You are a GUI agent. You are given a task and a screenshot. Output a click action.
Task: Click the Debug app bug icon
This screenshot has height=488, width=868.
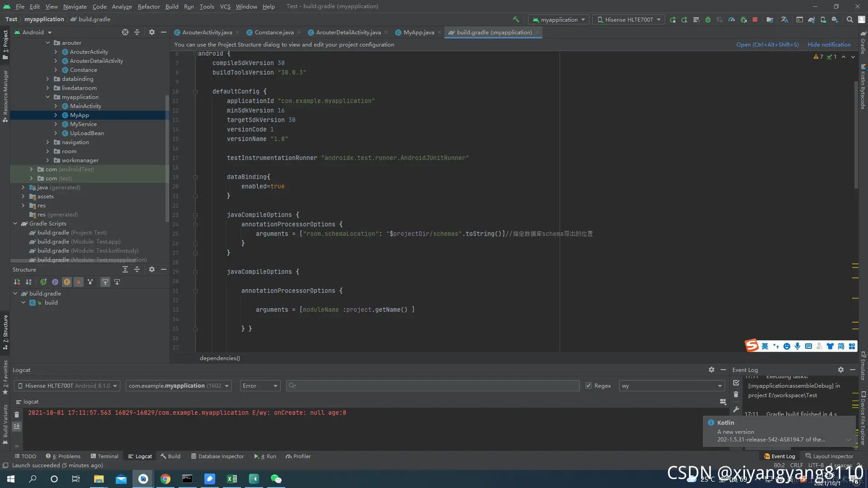tap(708, 19)
